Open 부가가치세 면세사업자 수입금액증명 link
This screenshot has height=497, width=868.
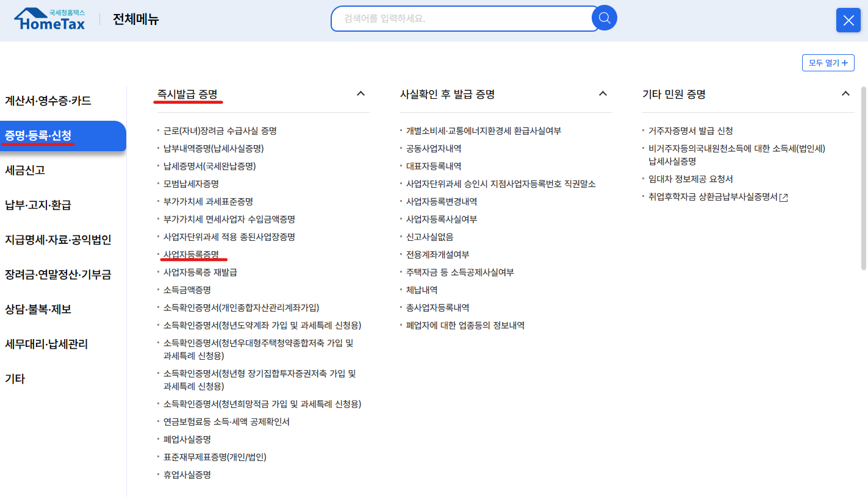pos(229,220)
